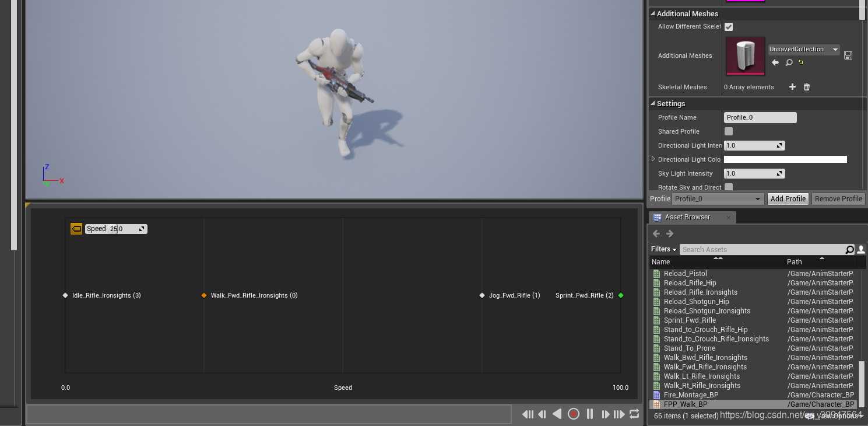
Task: Toggle animation looping
Action: (x=634, y=414)
